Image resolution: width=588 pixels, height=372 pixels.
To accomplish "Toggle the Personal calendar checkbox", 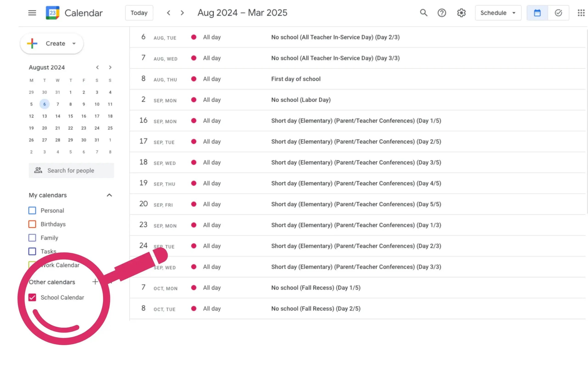I will [x=32, y=210].
